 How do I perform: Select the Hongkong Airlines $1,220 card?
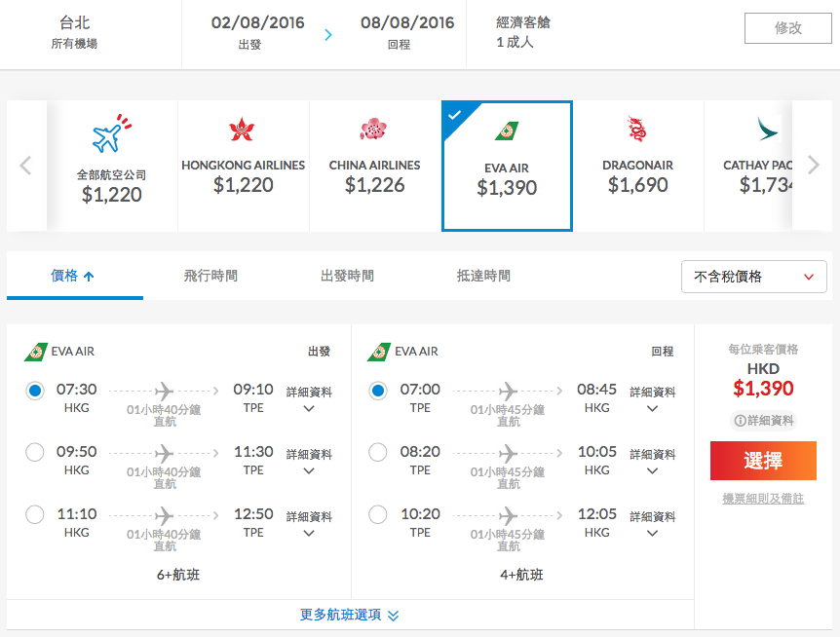pos(244,166)
